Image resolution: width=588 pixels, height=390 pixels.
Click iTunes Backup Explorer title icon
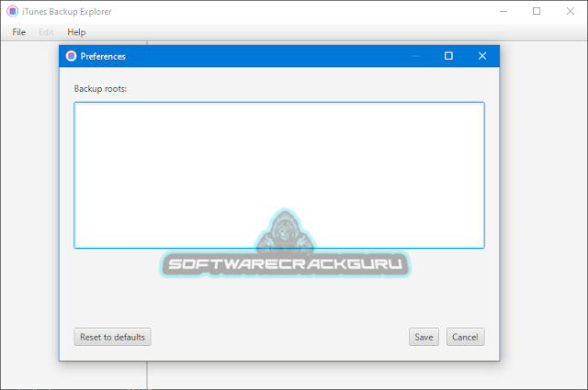coord(12,11)
